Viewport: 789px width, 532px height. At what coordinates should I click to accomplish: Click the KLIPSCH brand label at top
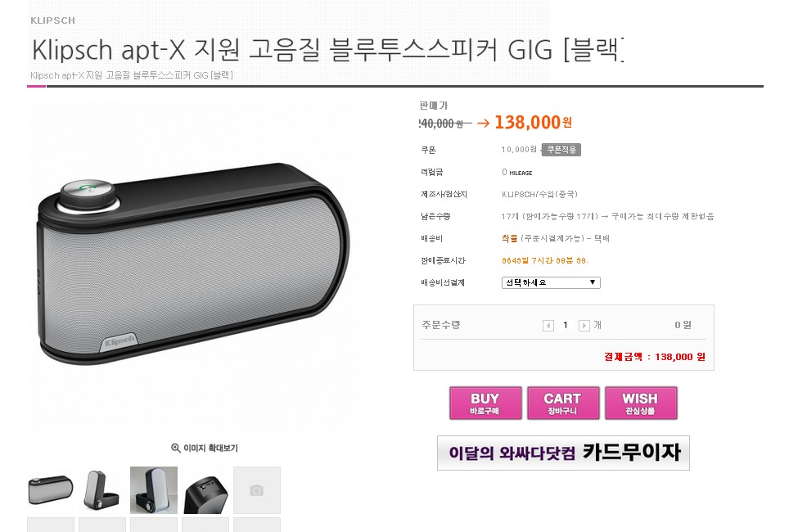(x=53, y=20)
